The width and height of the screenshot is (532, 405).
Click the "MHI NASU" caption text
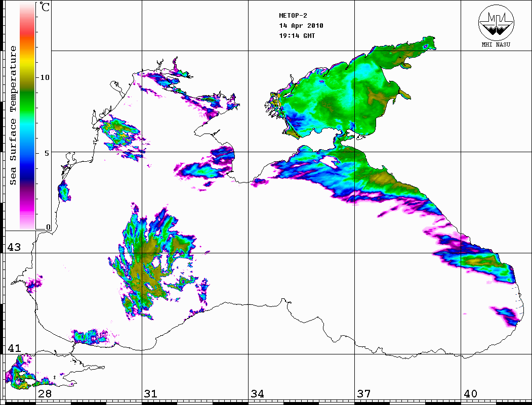pos(496,44)
